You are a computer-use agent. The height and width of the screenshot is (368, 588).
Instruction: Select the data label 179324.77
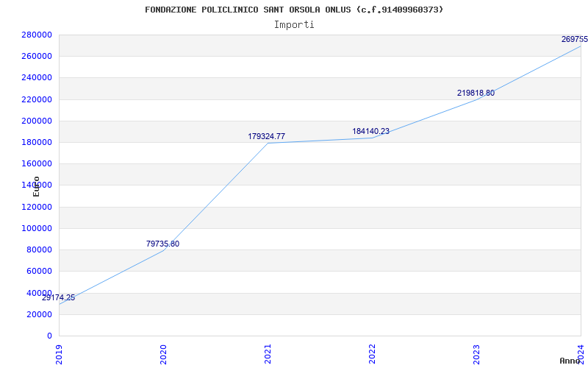[266, 136]
